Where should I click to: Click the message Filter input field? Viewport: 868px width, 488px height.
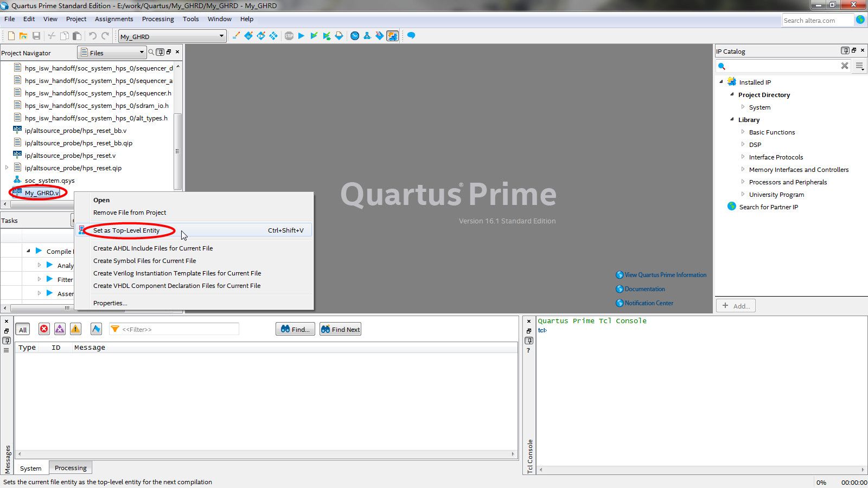[x=174, y=329]
